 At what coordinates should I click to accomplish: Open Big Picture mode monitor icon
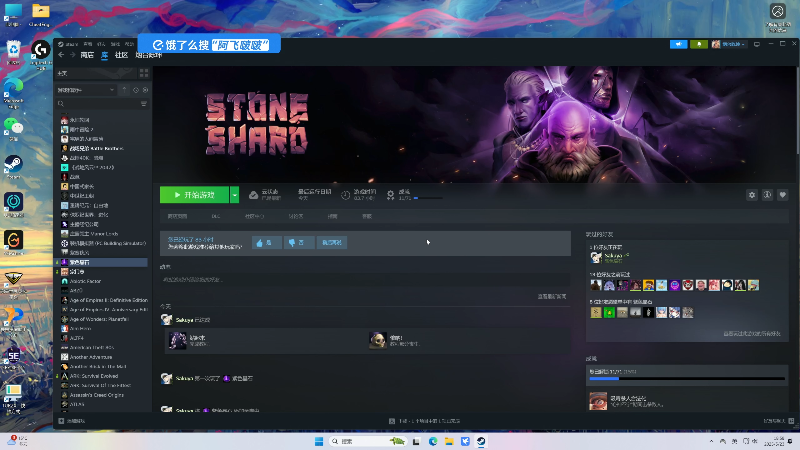757,44
